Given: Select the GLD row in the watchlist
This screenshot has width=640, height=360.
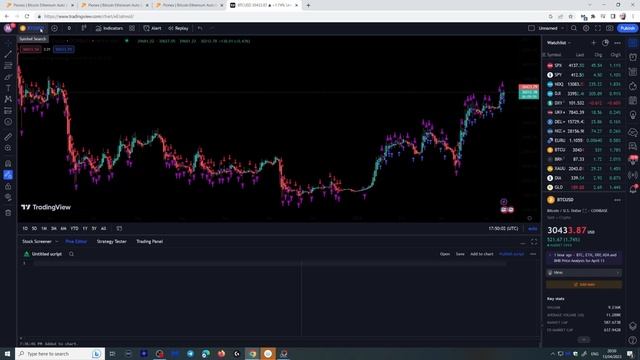Looking at the screenshot, I should click(584, 187).
